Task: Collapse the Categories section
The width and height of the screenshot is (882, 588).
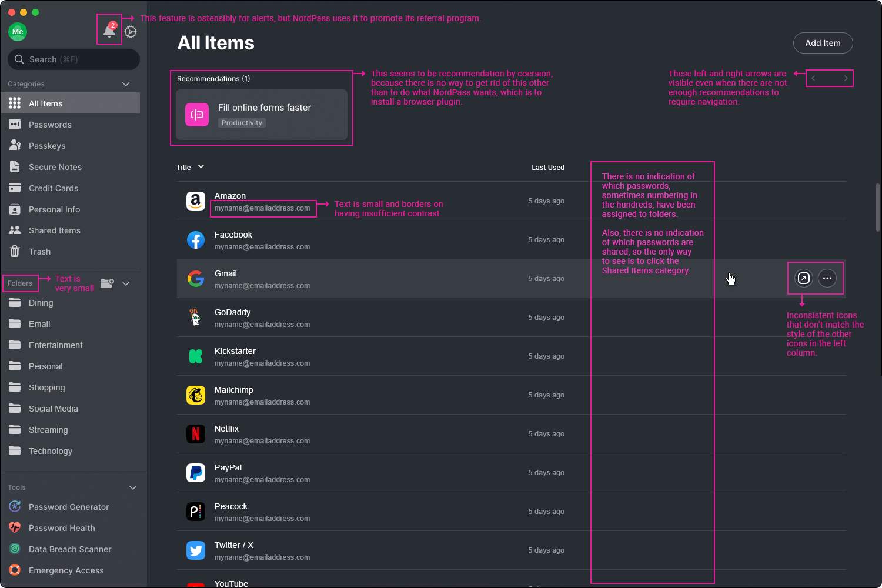Action: pyautogui.click(x=126, y=84)
